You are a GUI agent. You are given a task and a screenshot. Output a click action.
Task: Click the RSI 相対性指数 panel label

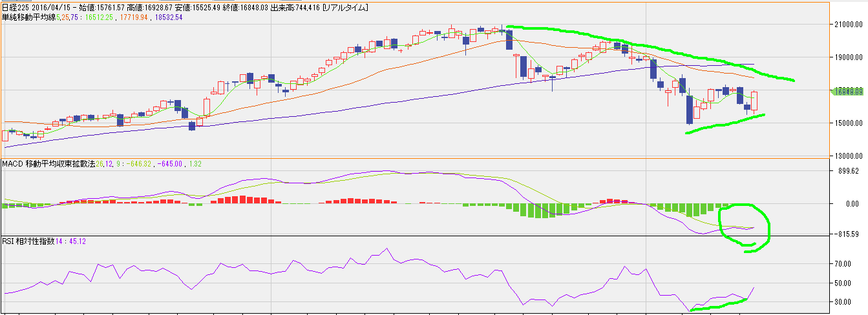point(30,241)
